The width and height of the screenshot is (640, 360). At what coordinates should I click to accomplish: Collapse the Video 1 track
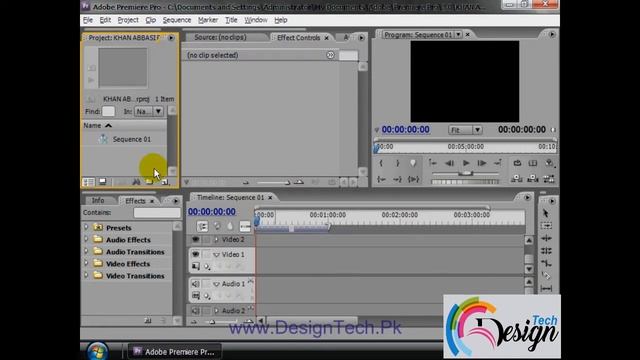216,255
